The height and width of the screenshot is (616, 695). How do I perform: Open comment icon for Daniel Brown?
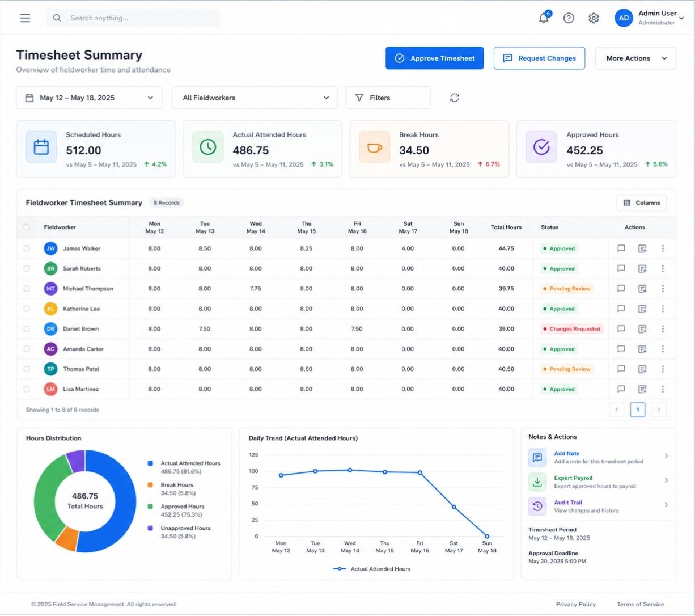621,329
